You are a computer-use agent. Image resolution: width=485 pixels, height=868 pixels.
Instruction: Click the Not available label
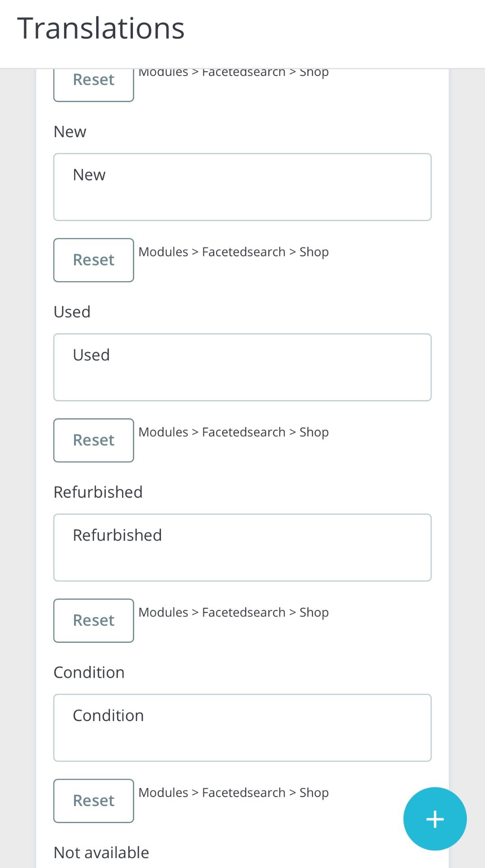(x=101, y=853)
